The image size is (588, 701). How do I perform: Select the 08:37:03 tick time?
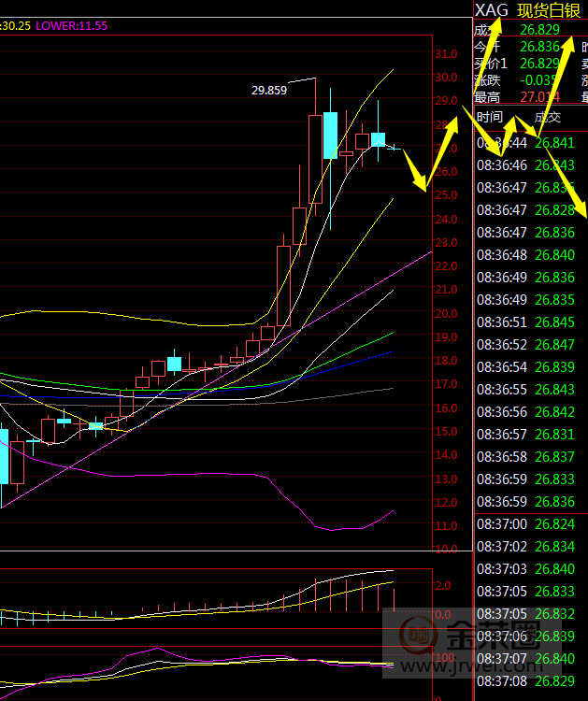[502, 568]
